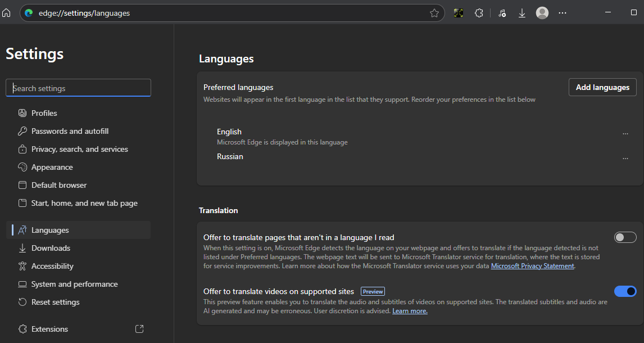Screen dimensions: 644x343
Task: Click the Translation section heading
Action: (219, 210)
